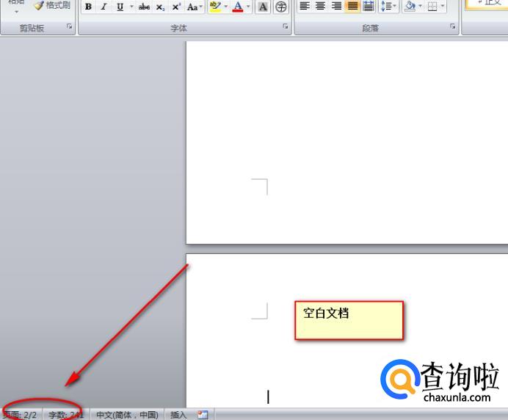Toggle the 插入 insert mode indicator
Screen dimensions: 508x420
tap(178, 415)
